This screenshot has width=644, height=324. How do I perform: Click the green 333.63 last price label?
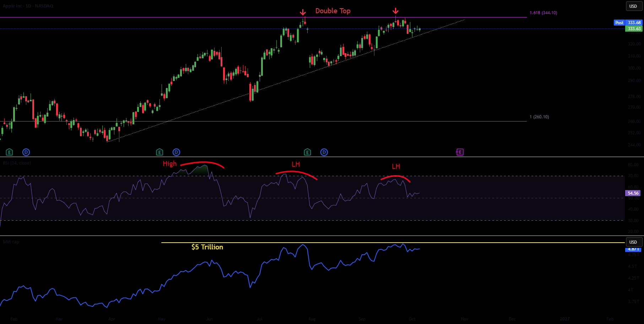pos(634,28)
